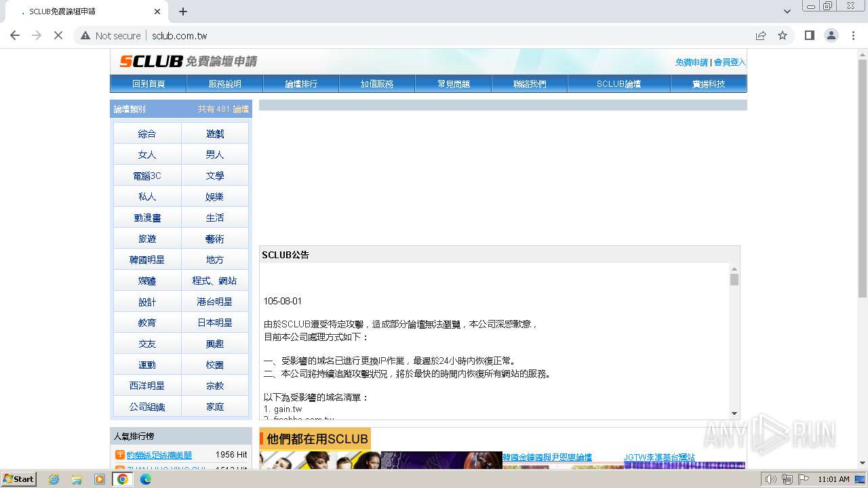Open the 聯絡我們 nav item
868x488 pixels.
(x=530, y=84)
